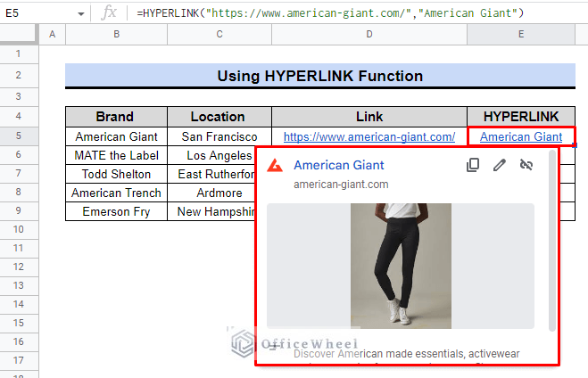Click the 'Location' header cell

tap(219, 117)
